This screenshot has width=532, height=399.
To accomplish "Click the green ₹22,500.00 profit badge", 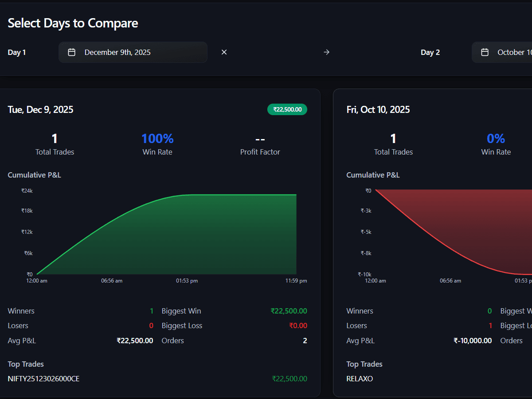I will (287, 109).
